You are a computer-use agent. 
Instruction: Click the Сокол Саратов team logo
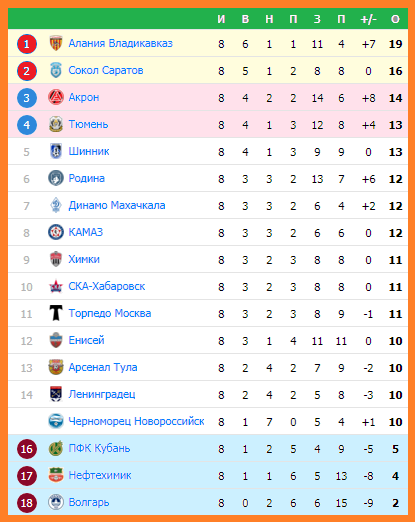pyautogui.click(x=56, y=70)
